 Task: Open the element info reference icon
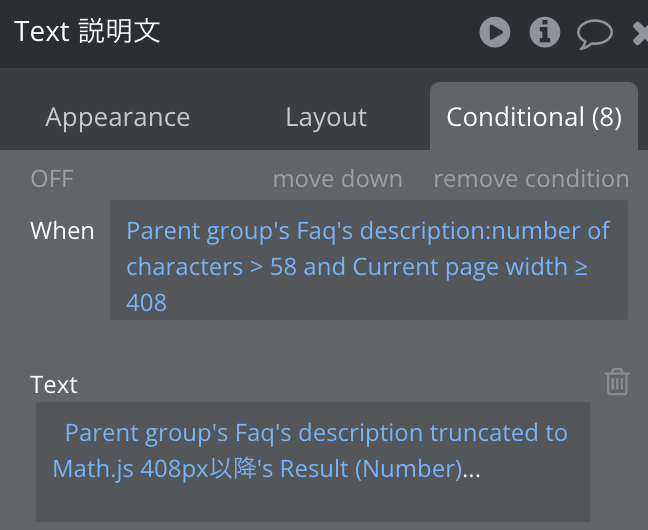(545, 32)
